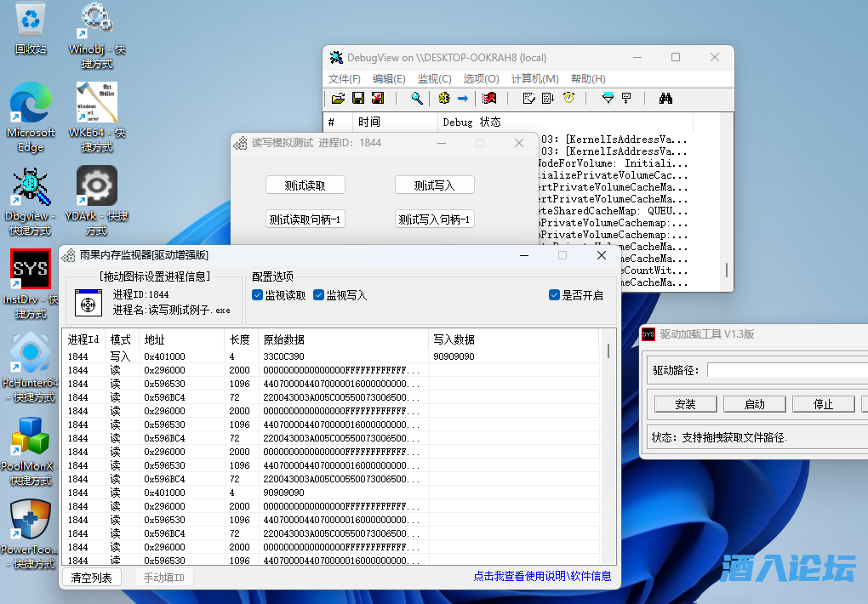Click the crosshair process target icon
The height and width of the screenshot is (604, 868).
pos(88,302)
